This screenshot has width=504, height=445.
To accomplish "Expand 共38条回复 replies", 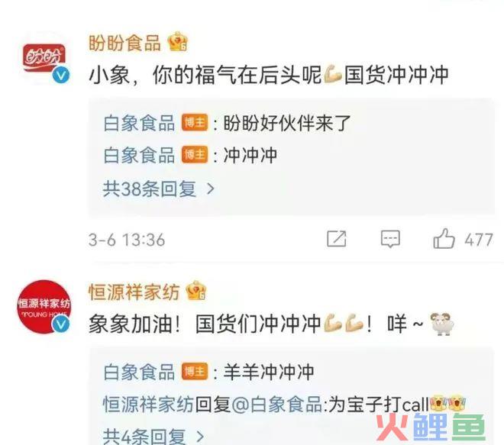I will pyautogui.click(x=159, y=189).
